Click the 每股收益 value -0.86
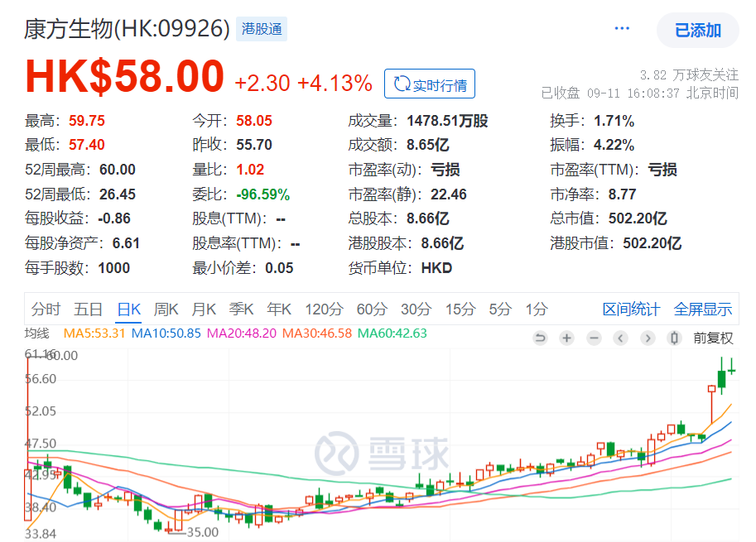Screen dimensions: 756x542 (x=114, y=218)
